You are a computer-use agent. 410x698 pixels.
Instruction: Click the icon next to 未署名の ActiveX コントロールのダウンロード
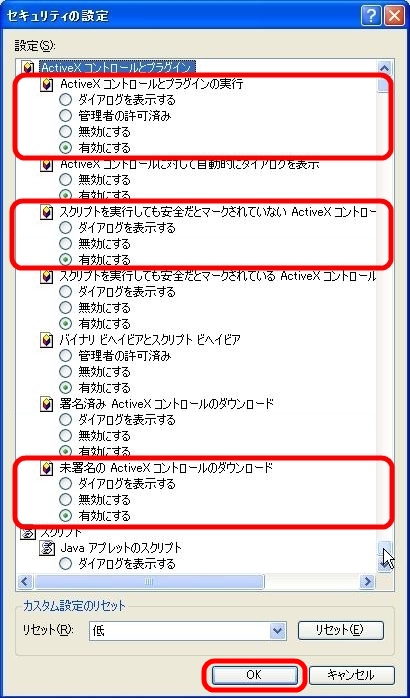(x=47, y=468)
